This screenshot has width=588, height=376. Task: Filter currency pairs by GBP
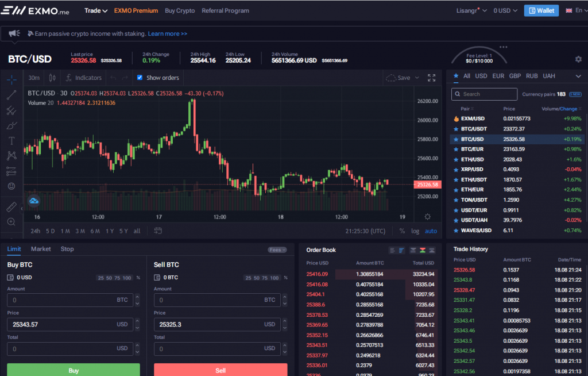[515, 76]
